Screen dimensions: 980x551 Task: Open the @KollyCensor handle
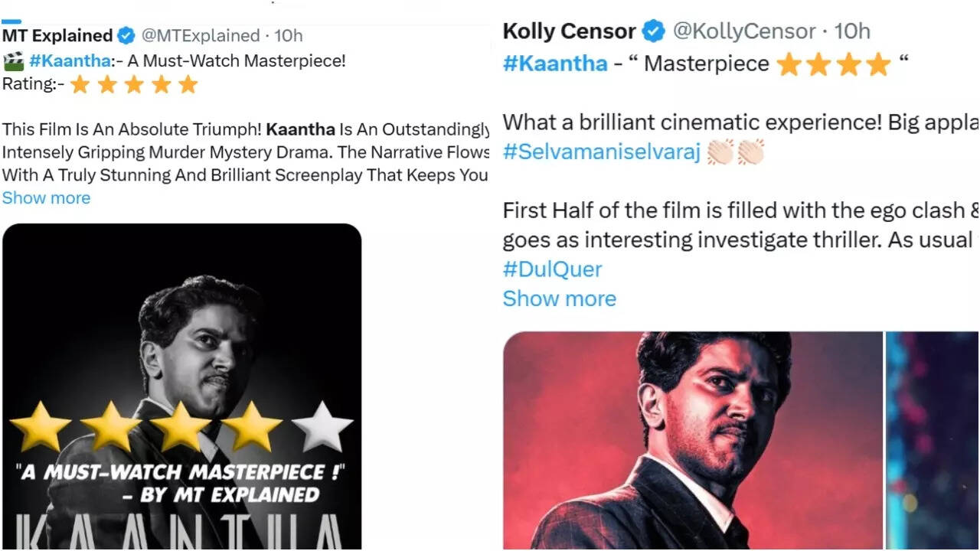coord(743,31)
